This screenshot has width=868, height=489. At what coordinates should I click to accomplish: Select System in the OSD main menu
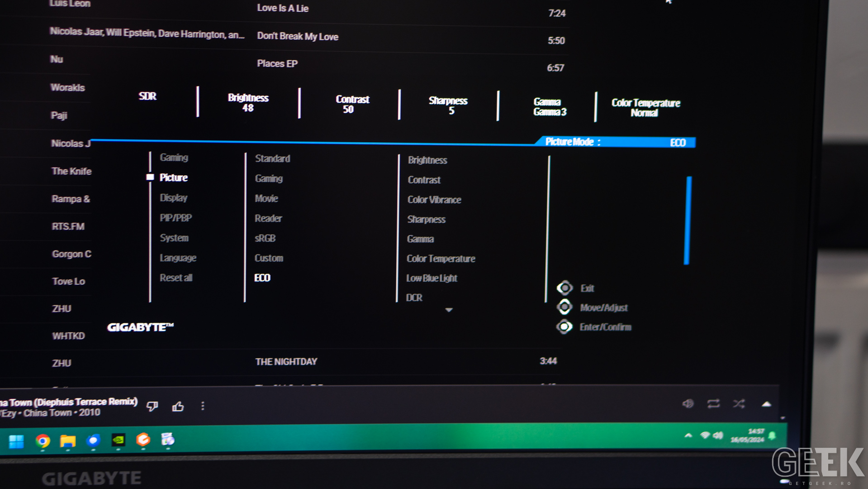(x=174, y=238)
